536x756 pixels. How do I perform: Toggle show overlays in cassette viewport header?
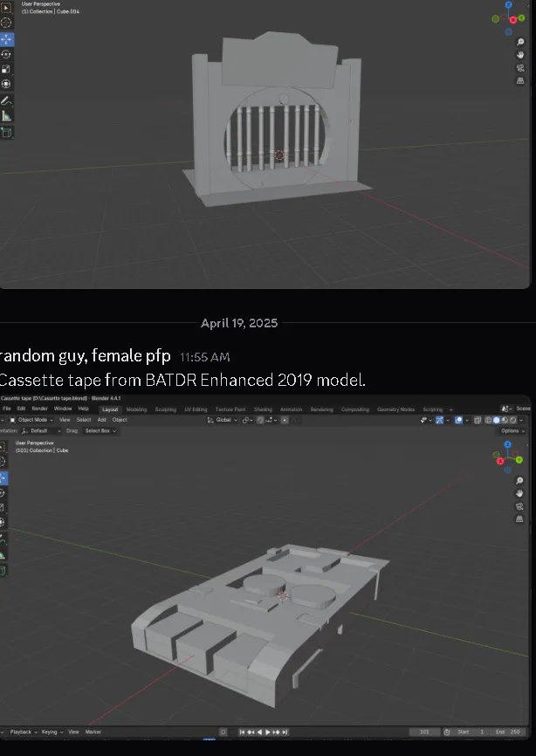(458, 420)
